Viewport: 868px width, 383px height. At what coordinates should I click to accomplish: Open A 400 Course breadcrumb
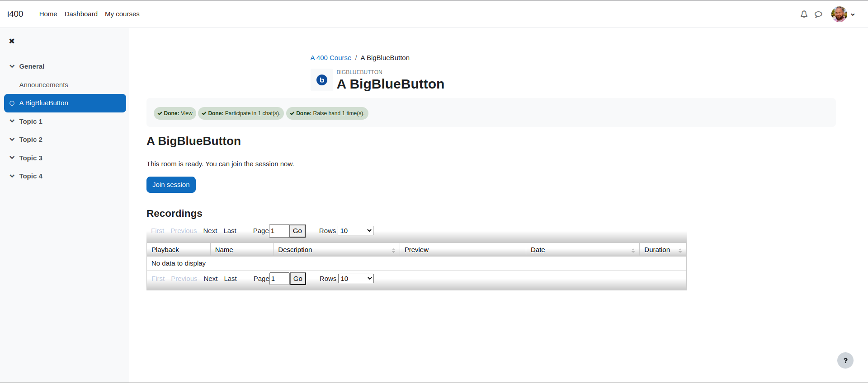[x=331, y=58]
